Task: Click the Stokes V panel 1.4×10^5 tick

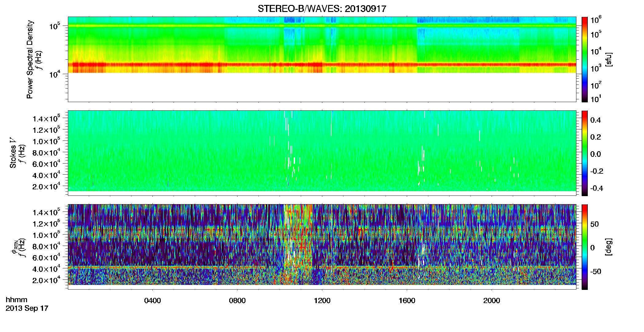Action: pos(46,118)
